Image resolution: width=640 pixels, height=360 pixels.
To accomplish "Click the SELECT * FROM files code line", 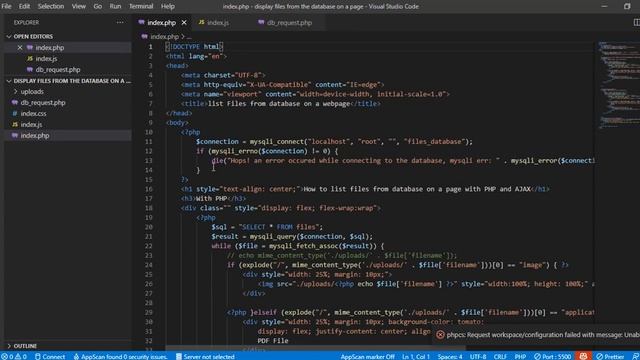I will [x=267, y=227].
